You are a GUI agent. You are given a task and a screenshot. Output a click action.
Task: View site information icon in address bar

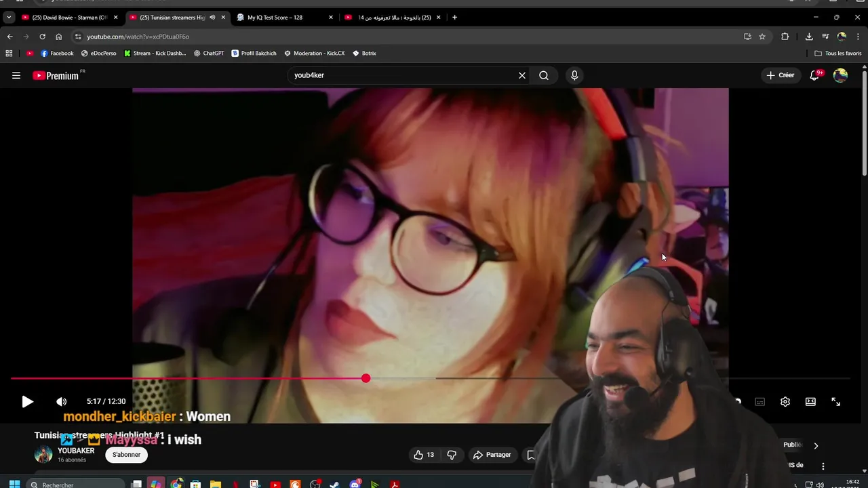tap(78, 37)
